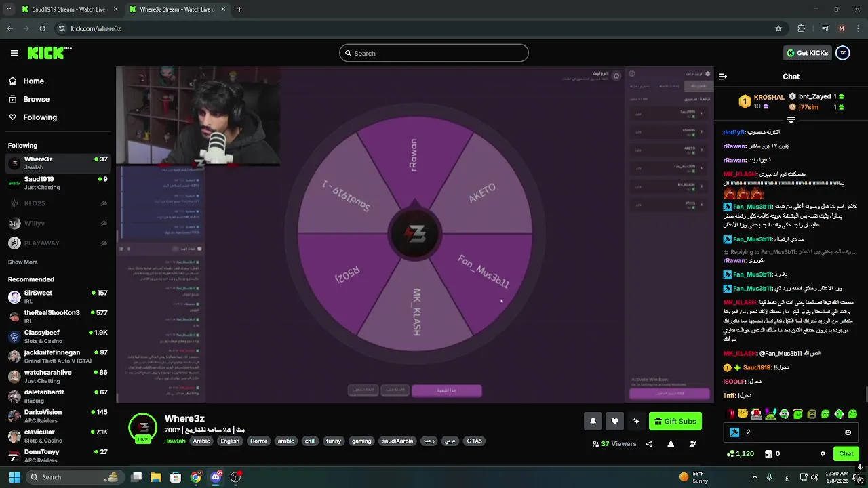
Task: Close the Saud1919 Stream tab
Action: pos(115,9)
